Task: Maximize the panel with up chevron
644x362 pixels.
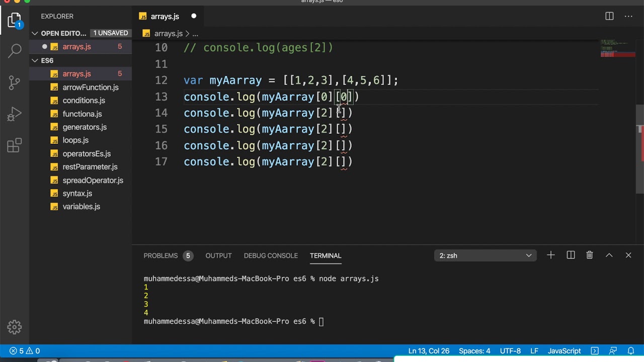Action: [609, 255]
